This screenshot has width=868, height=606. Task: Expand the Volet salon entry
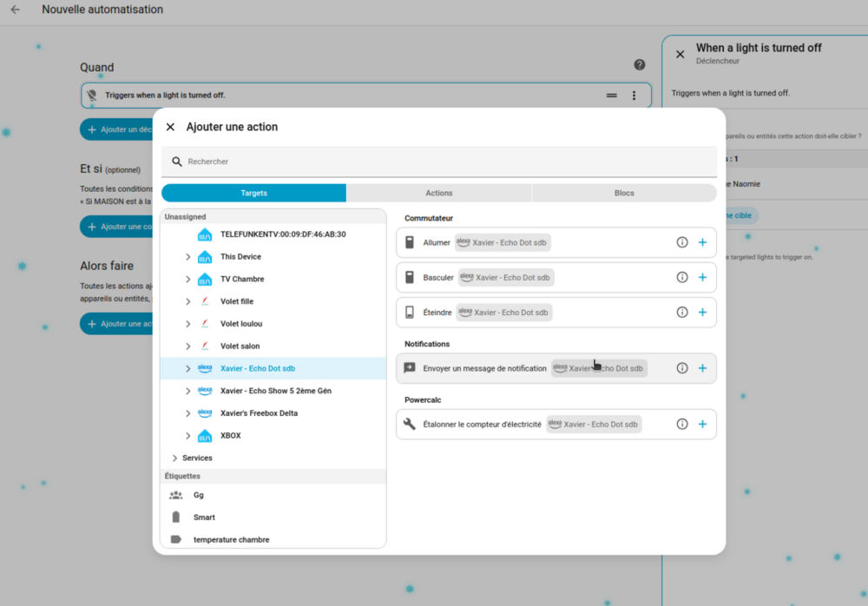click(x=187, y=346)
